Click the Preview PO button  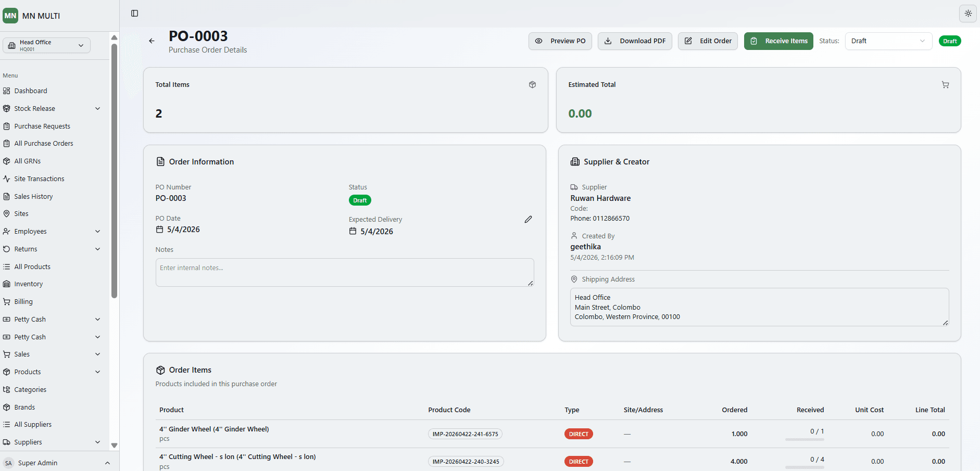[560, 41]
